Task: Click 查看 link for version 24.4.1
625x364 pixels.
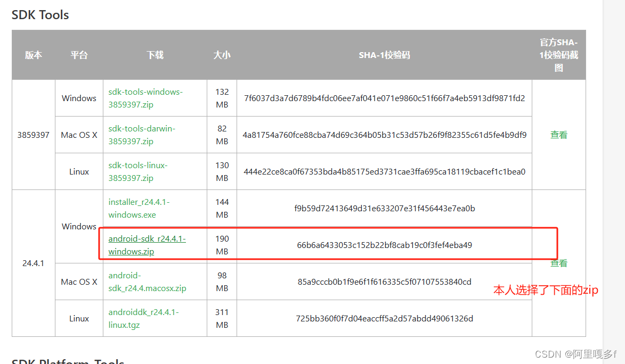Action: pyautogui.click(x=558, y=263)
